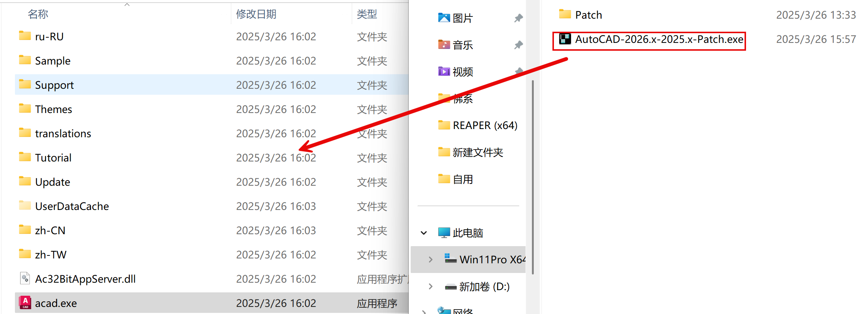Click the AutoCAD patch exe icon
This screenshot has width=868, height=314.
[x=565, y=39]
